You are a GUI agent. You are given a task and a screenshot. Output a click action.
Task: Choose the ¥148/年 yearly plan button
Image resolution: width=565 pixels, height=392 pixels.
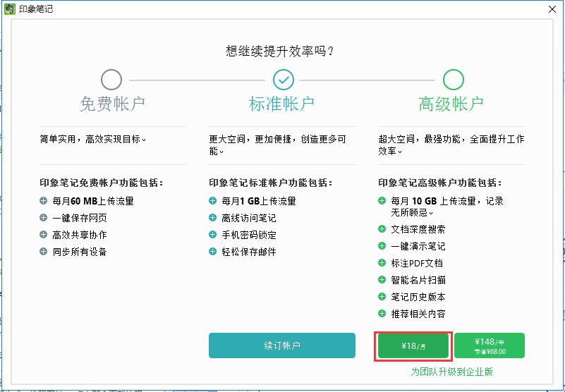(490, 345)
